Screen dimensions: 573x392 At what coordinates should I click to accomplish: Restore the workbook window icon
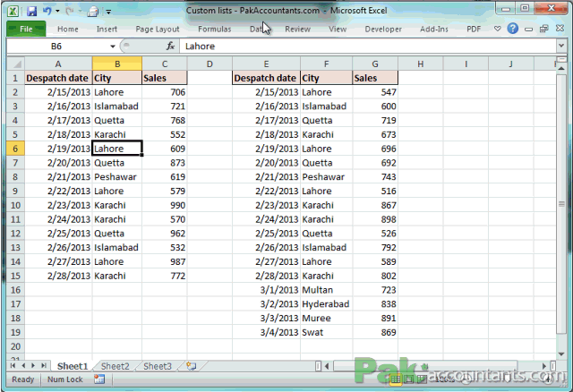(543, 29)
